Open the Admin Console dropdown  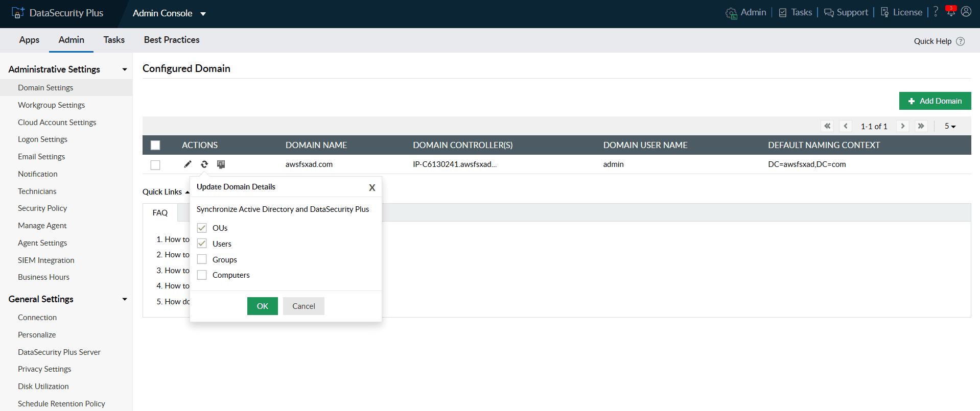(169, 13)
